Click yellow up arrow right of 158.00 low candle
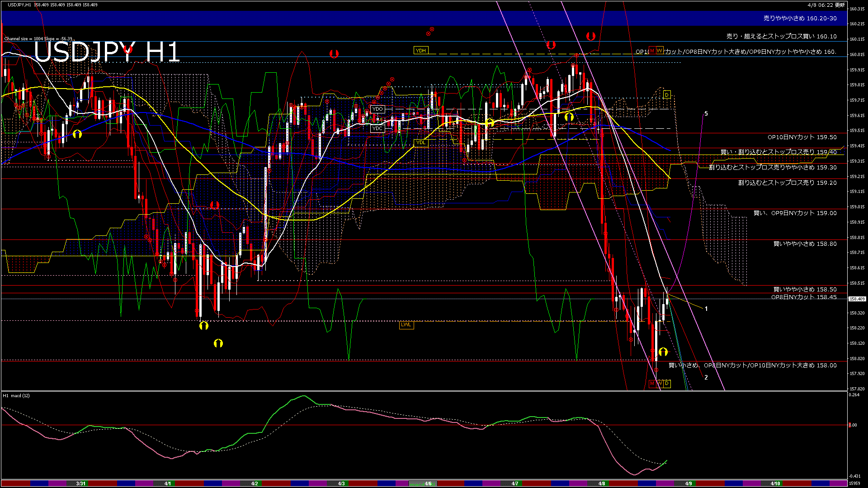 (x=663, y=352)
